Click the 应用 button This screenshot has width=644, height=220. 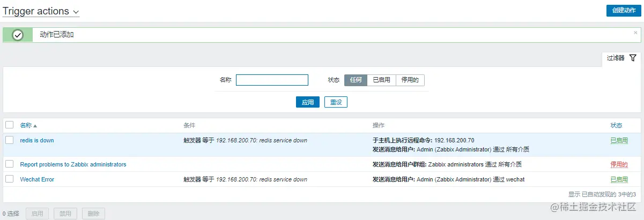(x=308, y=102)
